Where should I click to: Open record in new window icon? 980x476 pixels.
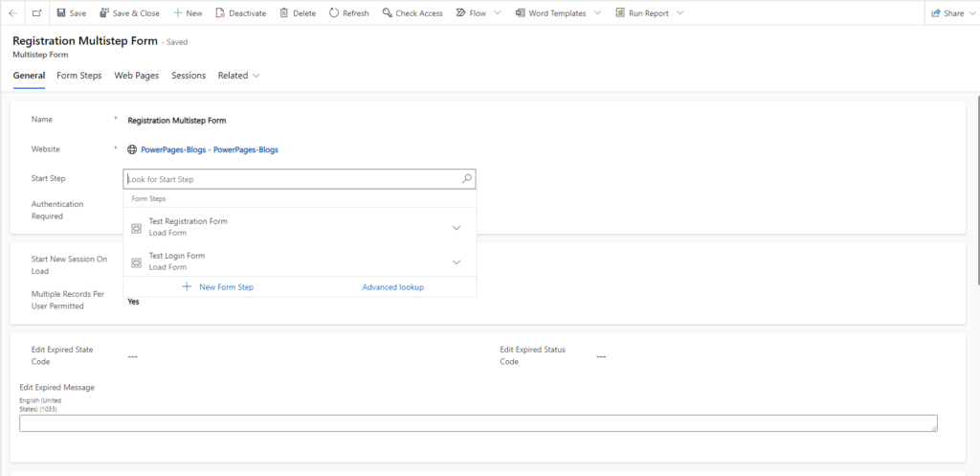pos(36,13)
